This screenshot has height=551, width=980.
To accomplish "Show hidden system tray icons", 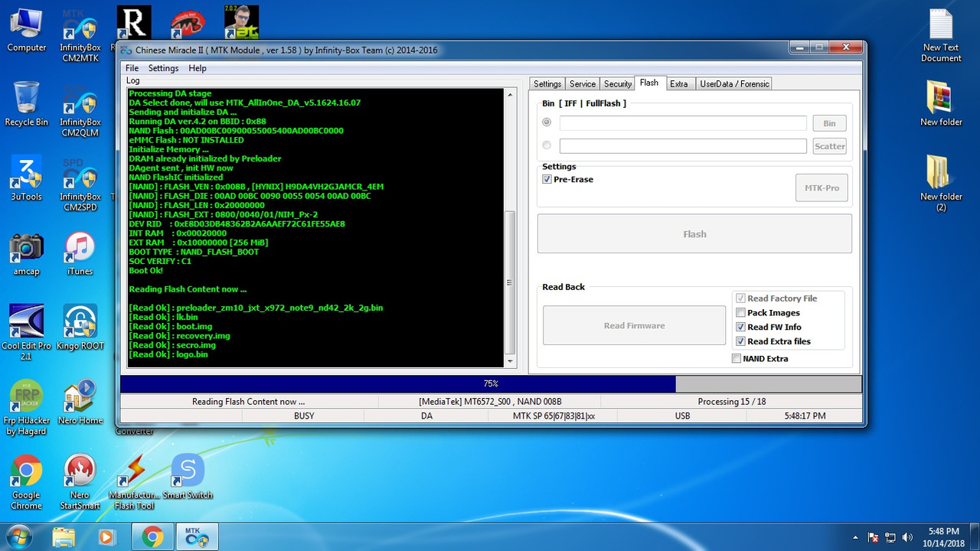I will tap(855, 537).
